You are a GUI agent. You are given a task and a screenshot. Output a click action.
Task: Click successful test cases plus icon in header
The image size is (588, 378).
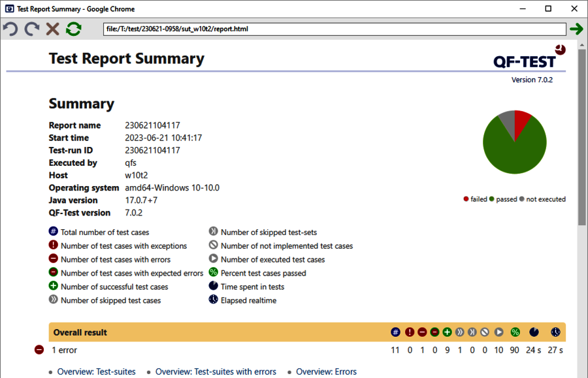pos(447,332)
